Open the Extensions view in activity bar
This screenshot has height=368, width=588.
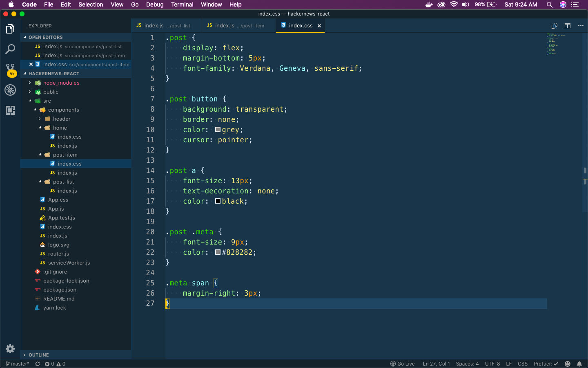tap(10, 110)
